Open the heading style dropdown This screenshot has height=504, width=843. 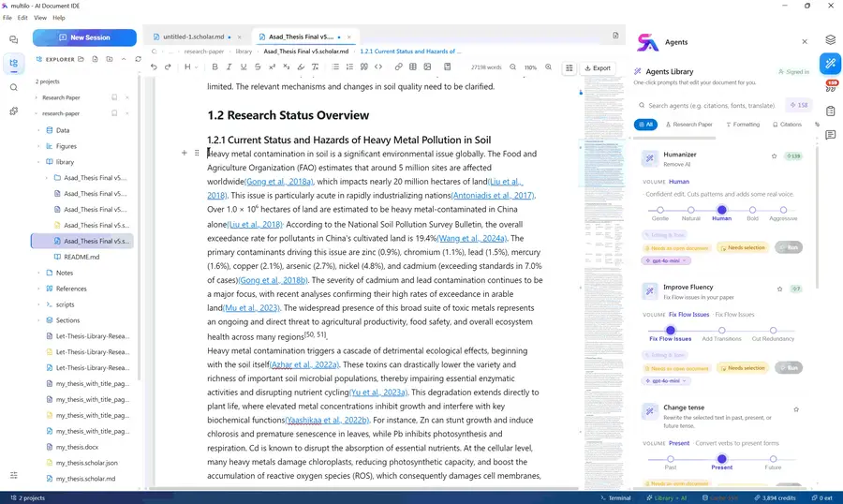(x=191, y=67)
